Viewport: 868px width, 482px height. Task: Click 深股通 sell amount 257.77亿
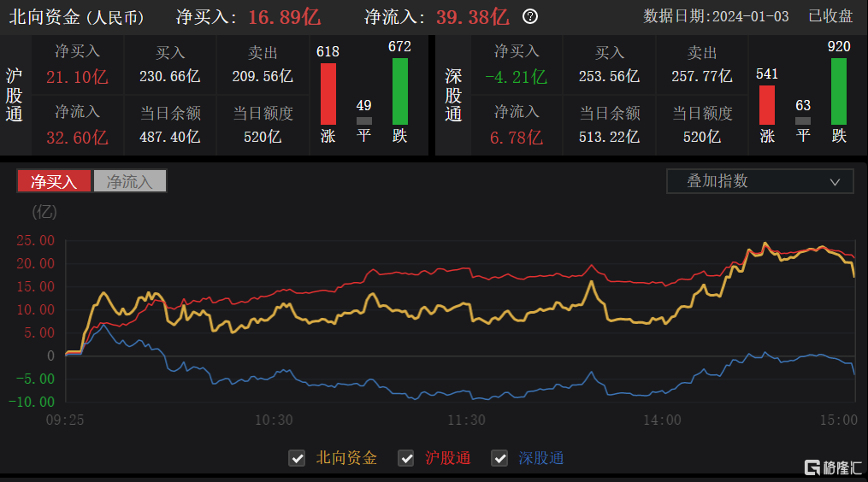point(702,76)
